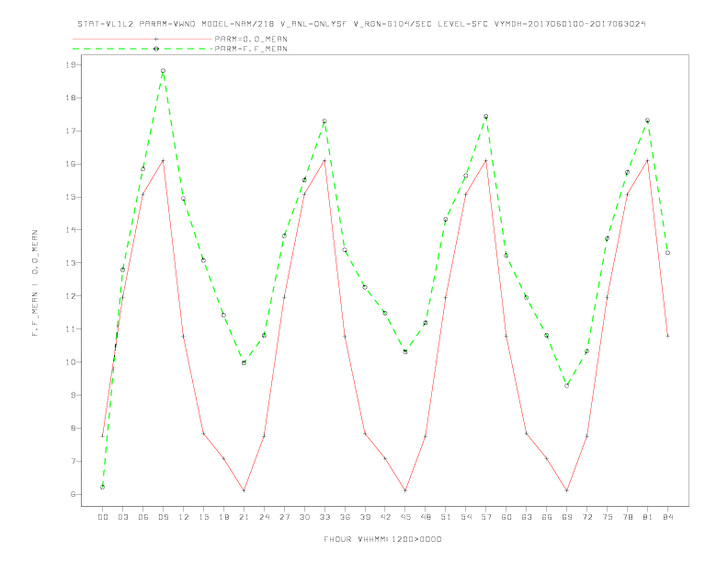Click x-axis tick label 63
The image size is (728, 563).
point(527,517)
